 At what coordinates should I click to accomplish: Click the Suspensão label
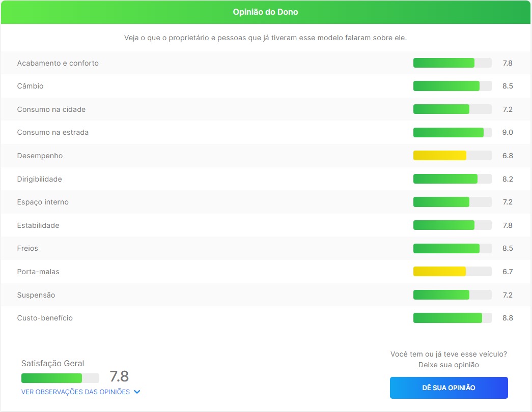coord(36,295)
